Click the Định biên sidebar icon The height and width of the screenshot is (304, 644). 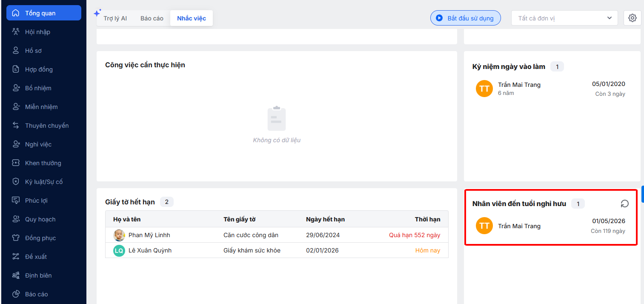16,275
